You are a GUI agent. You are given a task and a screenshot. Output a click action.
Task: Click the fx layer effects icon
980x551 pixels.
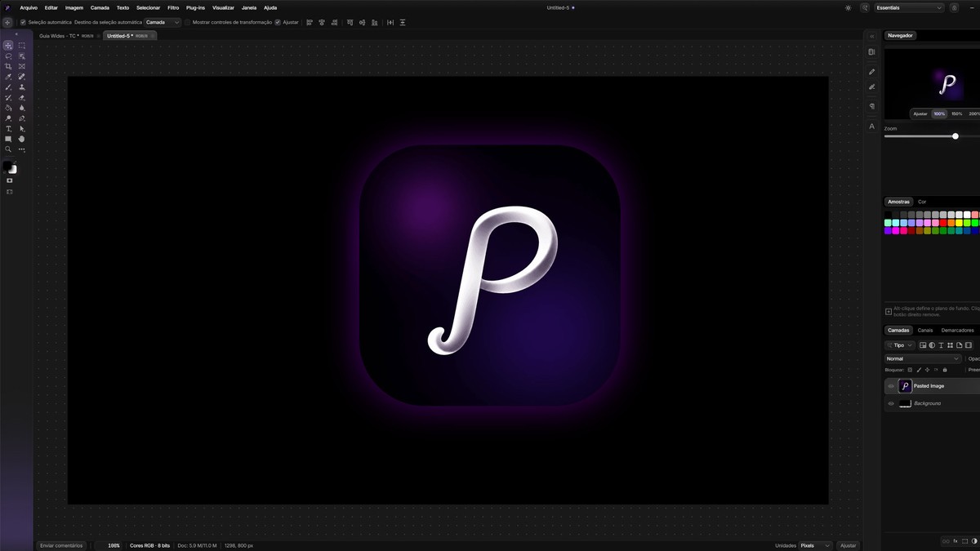[x=955, y=541]
